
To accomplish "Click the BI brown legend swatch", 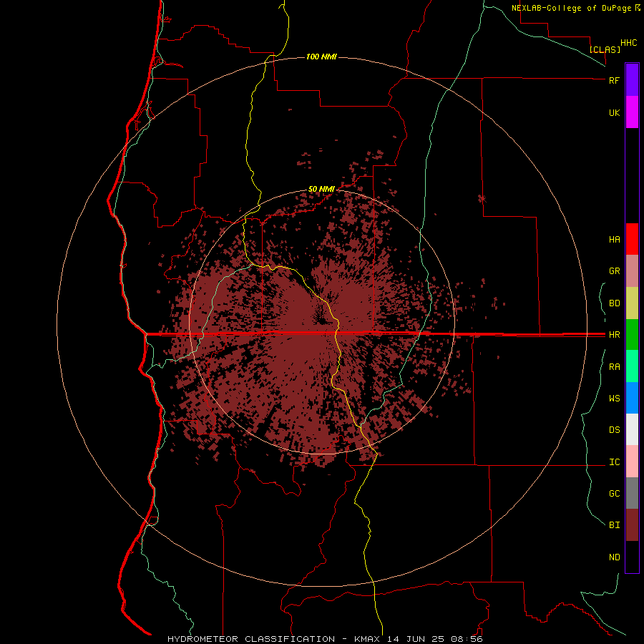I will tap(632, 525).
